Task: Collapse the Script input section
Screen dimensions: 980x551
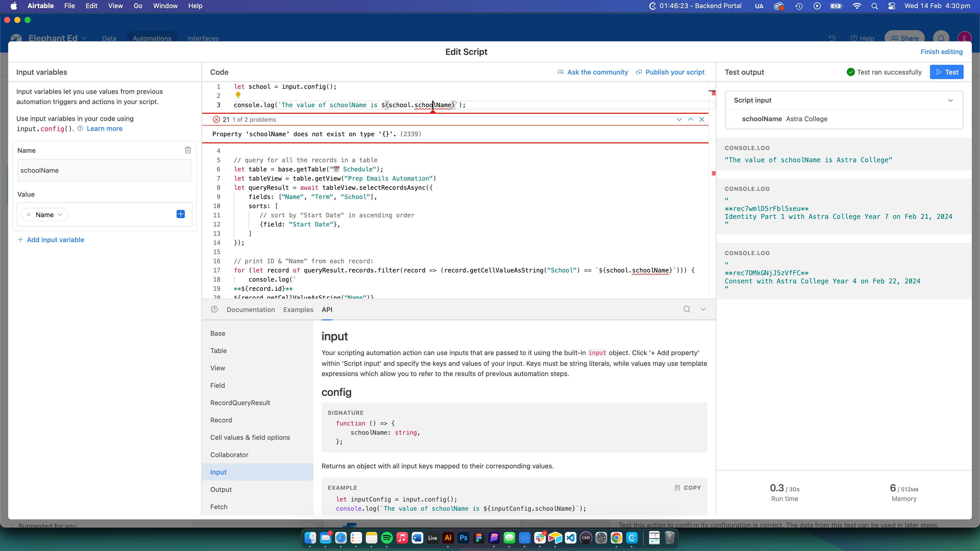Action: (950, 101)
